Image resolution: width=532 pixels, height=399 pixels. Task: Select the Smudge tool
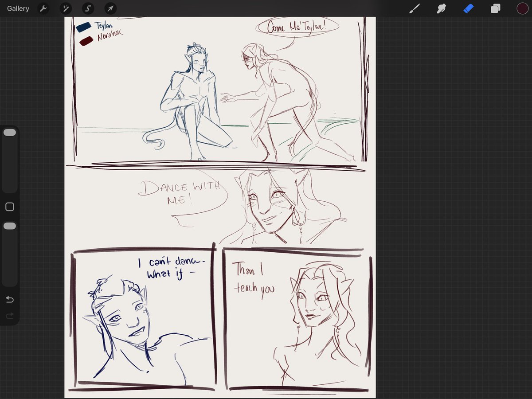click(442, 8)
